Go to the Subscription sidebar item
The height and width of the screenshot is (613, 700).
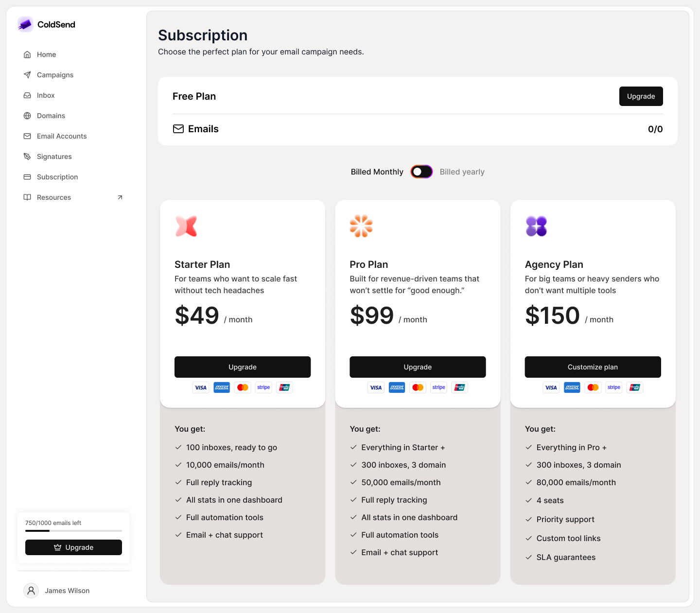pyautogui.click(x=57, y=177)
